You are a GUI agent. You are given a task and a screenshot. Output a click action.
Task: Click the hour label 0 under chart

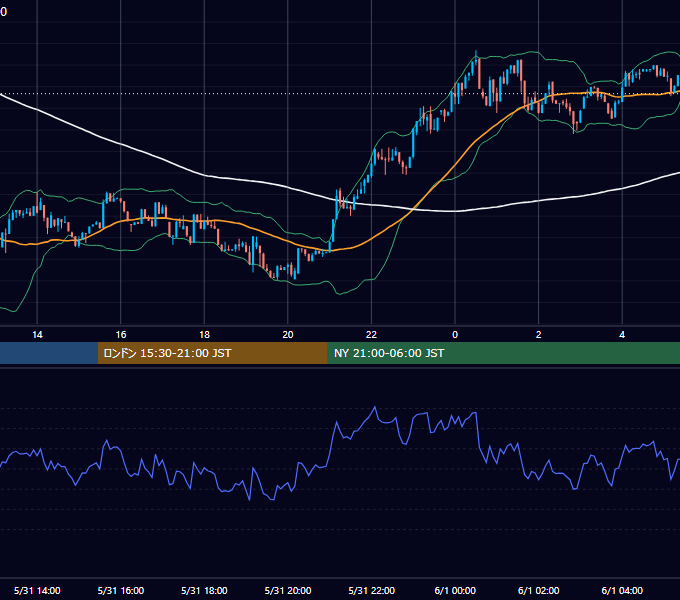click(x=455, y=335)
